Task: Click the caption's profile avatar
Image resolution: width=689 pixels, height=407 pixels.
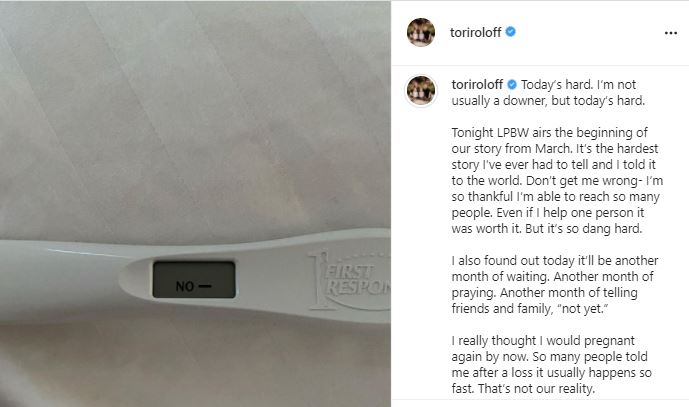Action: (x=421, y=91)
